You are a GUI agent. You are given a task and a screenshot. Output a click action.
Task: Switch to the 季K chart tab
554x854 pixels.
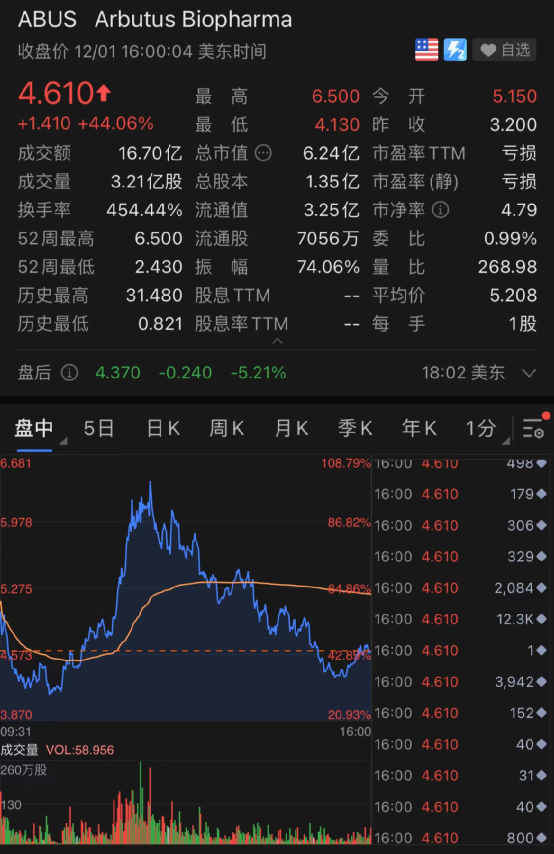click(x=355, y=429)
